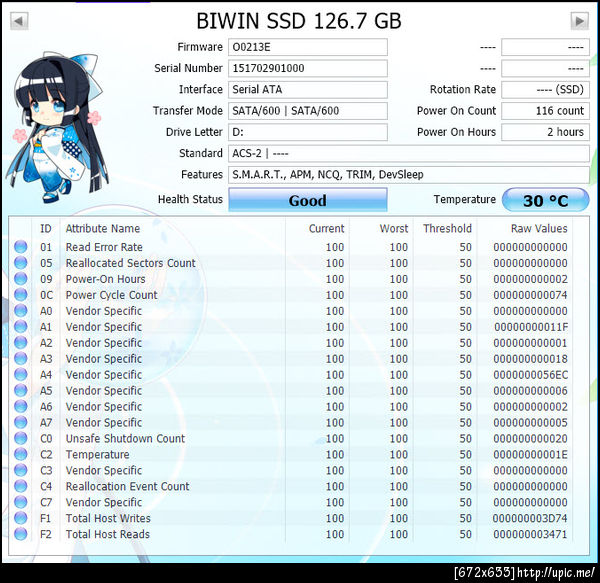Click the Rotation Rate value (SSD)
Image resolution: width=600 pixels, height=583 pixels.
tap(545, 90)
